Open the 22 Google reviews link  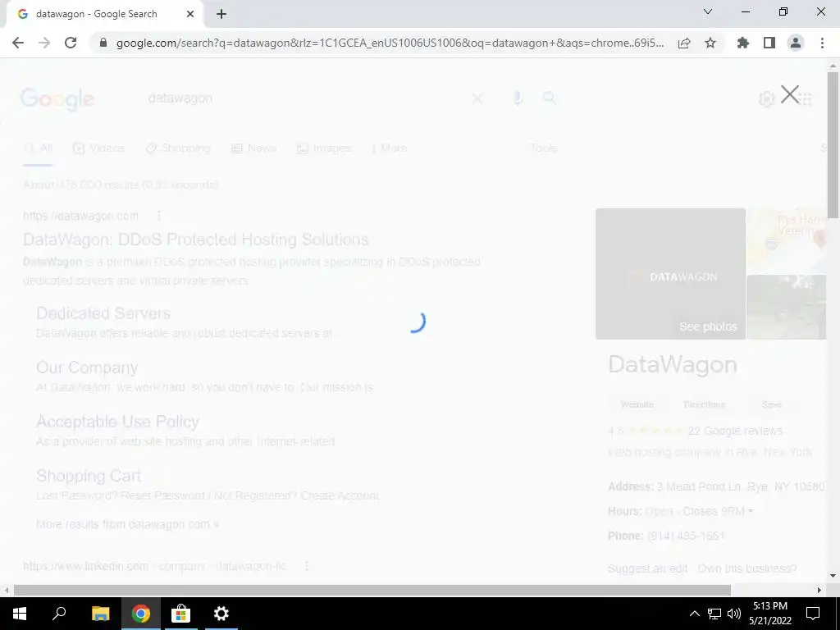(735, 431)
